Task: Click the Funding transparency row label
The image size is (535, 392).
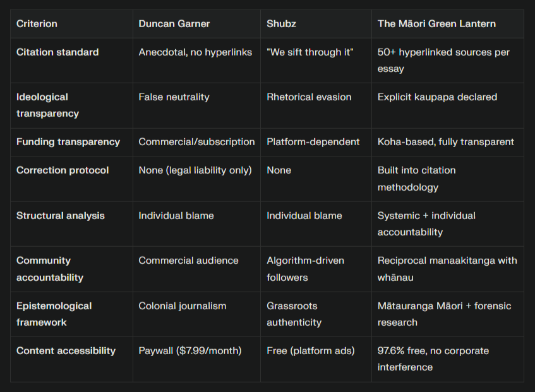Action: click(x=68, y=142)
